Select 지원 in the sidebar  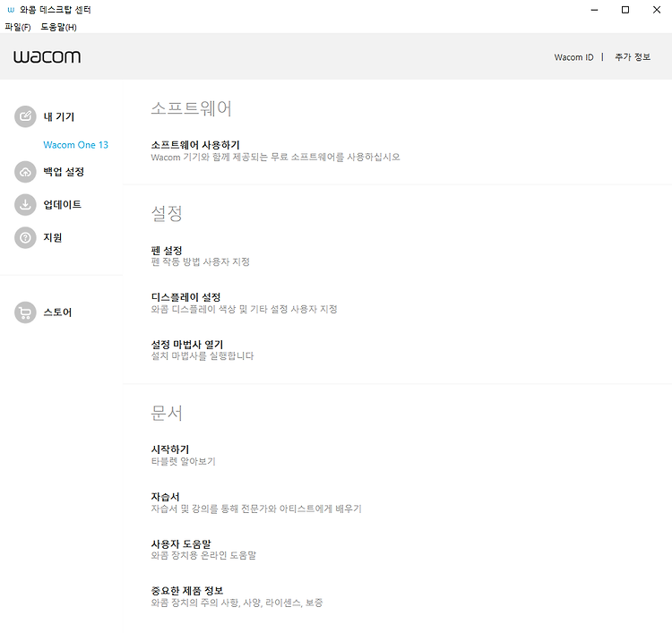click(x=53, y=237)
